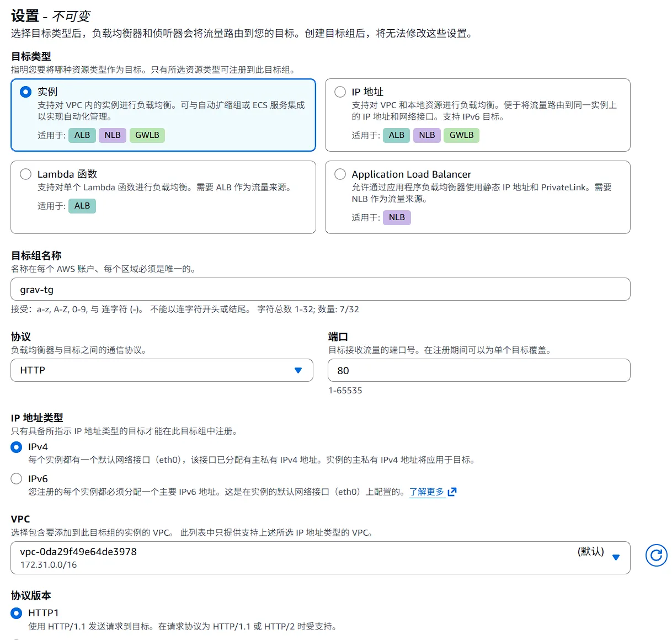Open the 协议 dropdown showing HTTP

pos(162,370)
